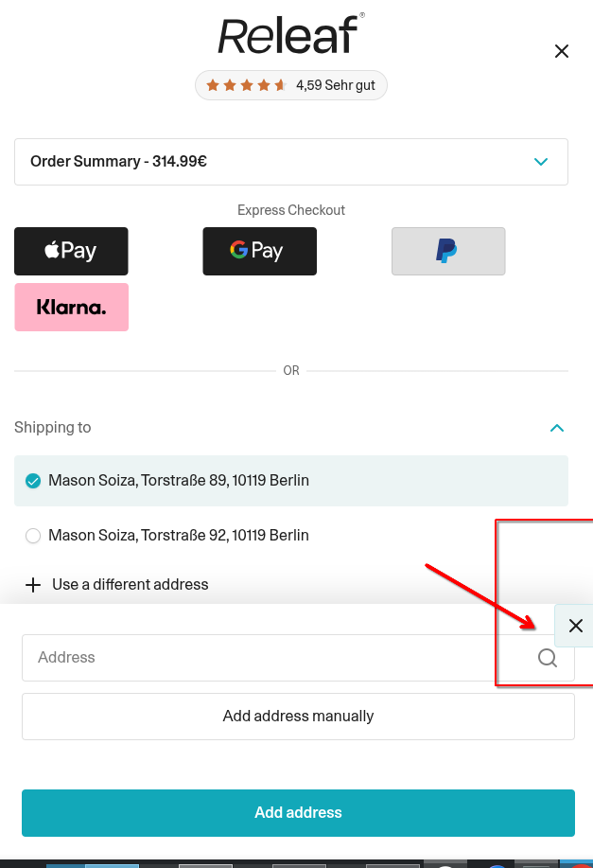The image size is (593, 868).
Task: Close the checkout with the top X
Action: (x=562, y=51)
